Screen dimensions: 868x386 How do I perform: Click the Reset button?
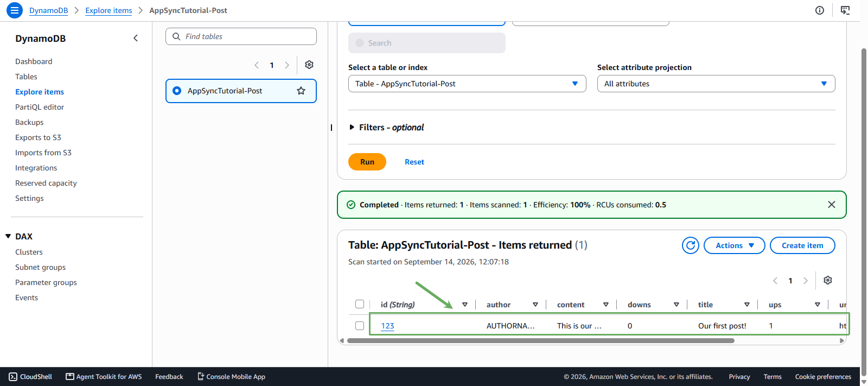414,162
